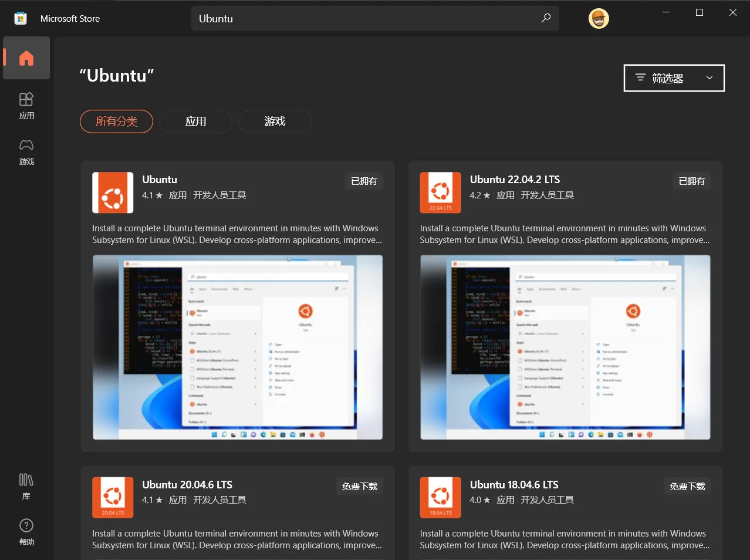Go to the 游戏 (Gaming) sidebar section
Image resolution: width=750 pixels, height=560 pixels.
coord(26,152)
